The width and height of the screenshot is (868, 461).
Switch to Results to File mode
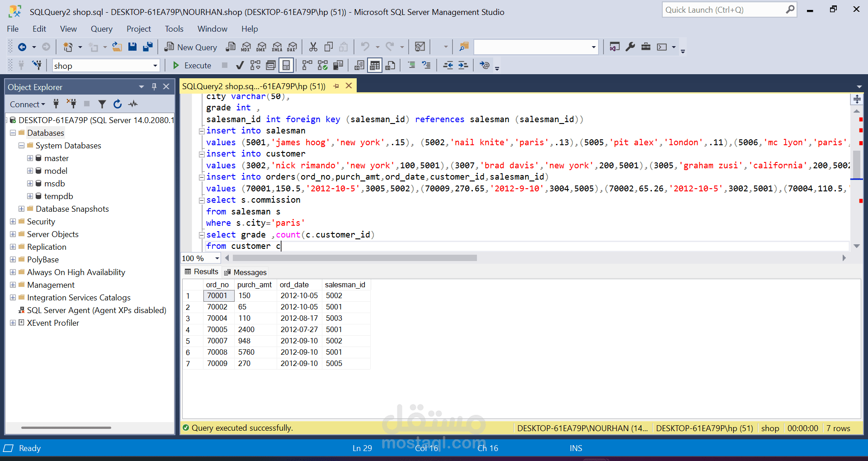(390, 66)
